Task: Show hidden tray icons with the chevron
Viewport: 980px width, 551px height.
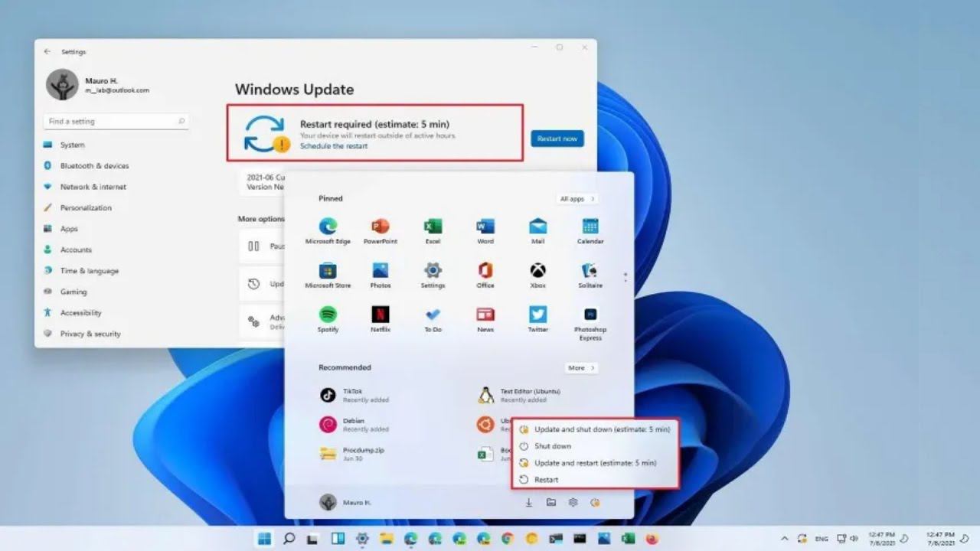Action: pyautogui.click(x=784, y=539)
